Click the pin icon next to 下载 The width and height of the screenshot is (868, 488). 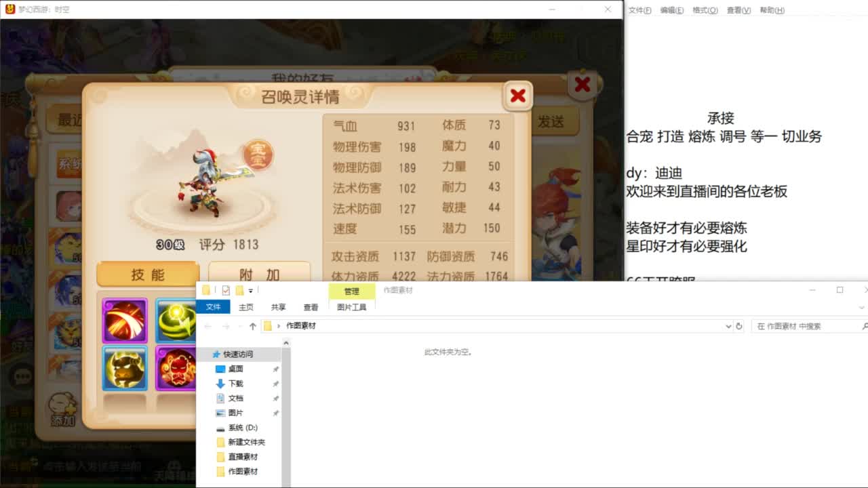point(275,384)
